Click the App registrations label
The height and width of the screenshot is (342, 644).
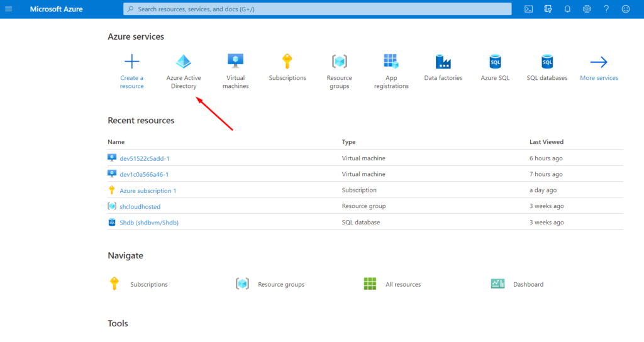[391, 82]
